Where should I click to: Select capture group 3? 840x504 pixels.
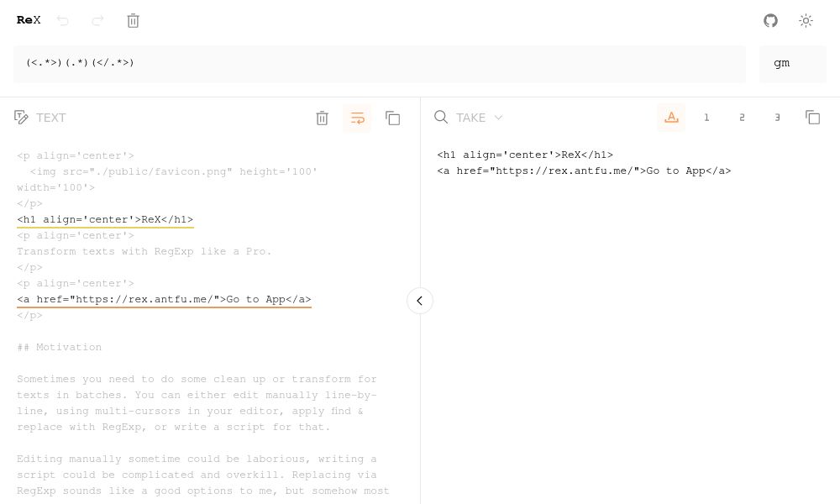pos(777,118)
